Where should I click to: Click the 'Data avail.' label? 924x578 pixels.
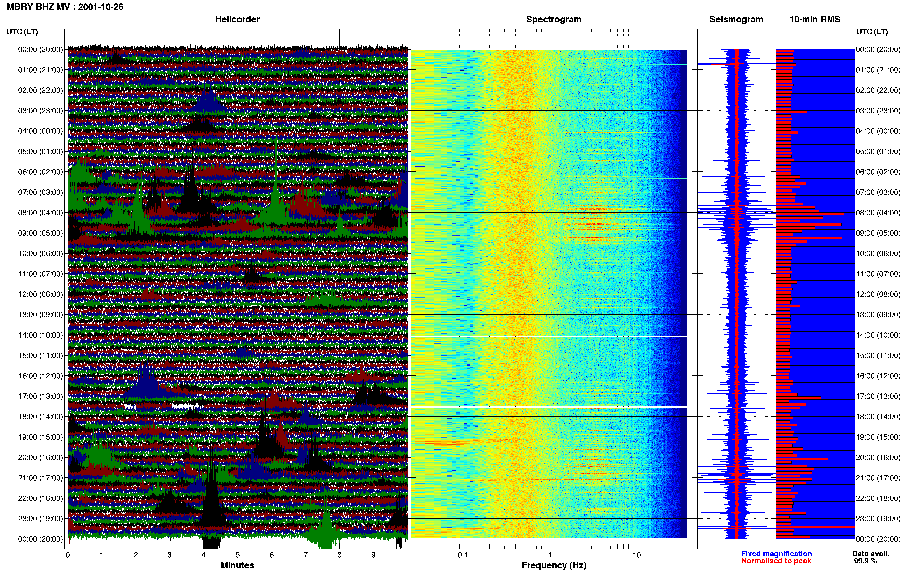tap(870, 554)
